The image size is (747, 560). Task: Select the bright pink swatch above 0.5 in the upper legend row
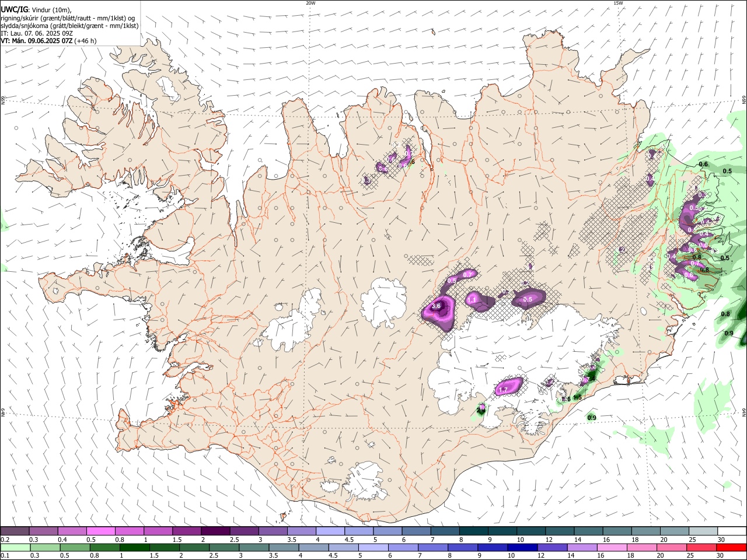tap(100, 531)
